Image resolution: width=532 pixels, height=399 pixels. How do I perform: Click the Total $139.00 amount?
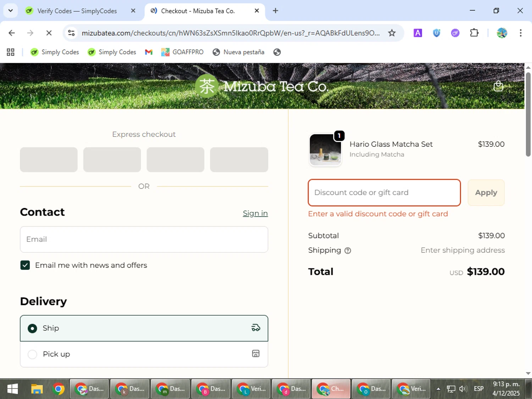tap(486, 272)
